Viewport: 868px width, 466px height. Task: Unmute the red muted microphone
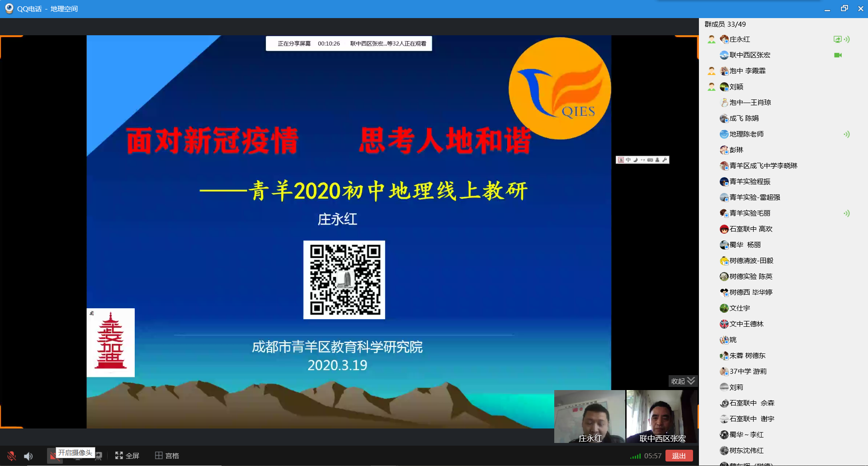[x=12, y=456]
